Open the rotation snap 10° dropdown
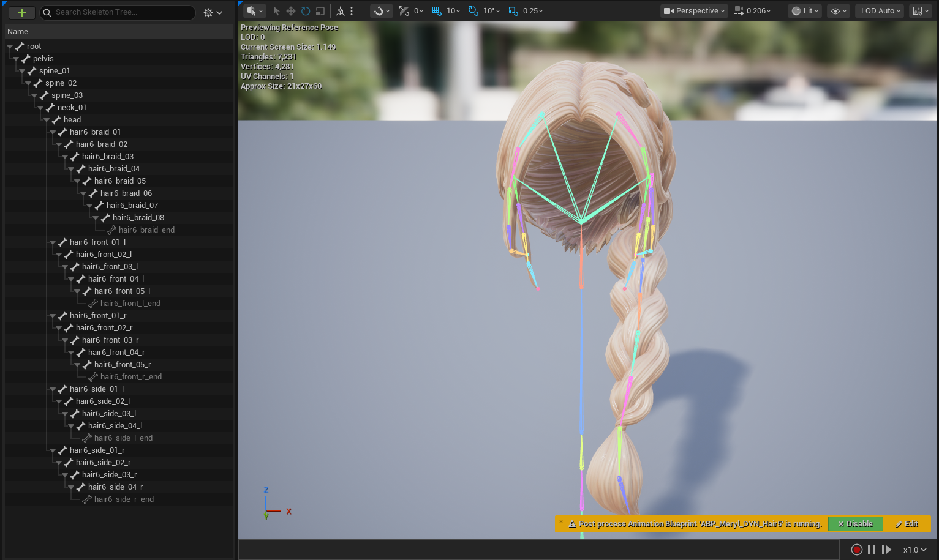Image resolution: width=939 pixels, height=560 pixels. 491,11
